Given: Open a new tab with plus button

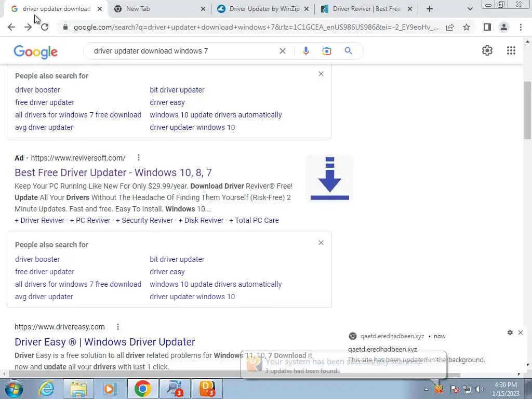Looking at the screenshot, I should click(430, 9).
